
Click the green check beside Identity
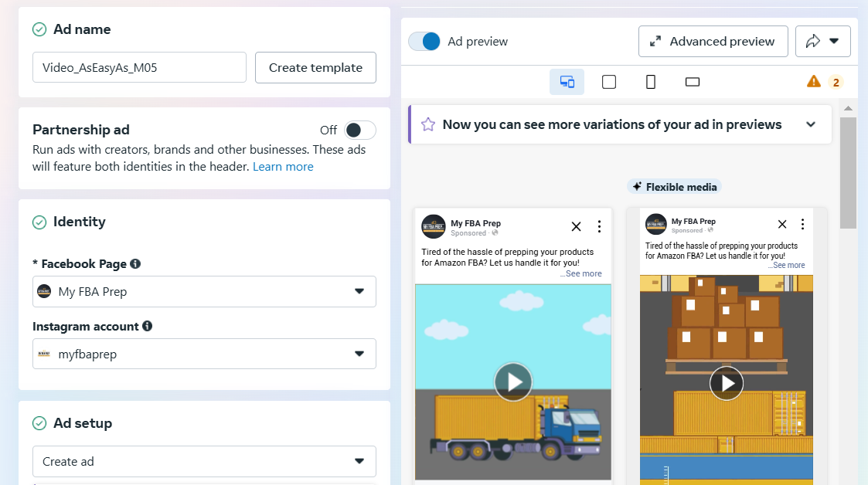[39, 222]
